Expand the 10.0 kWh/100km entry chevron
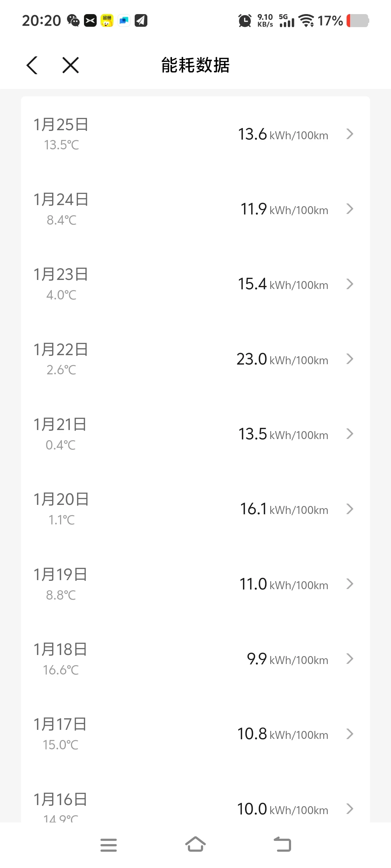This screenshot has width=391, height=868. [349, 809]
